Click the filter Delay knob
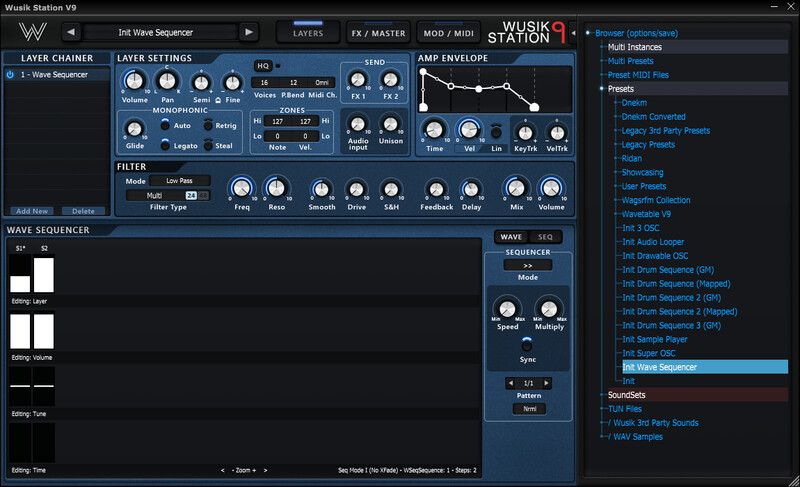Image resolution: width=800 pixels, height=487 pixels. point(471,190)
